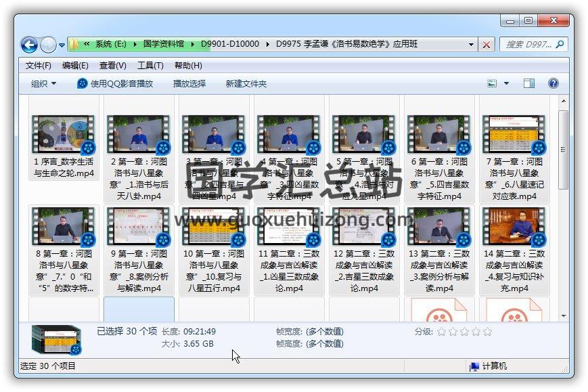Click the Computer icon in status bar

(x=475, y=366)
